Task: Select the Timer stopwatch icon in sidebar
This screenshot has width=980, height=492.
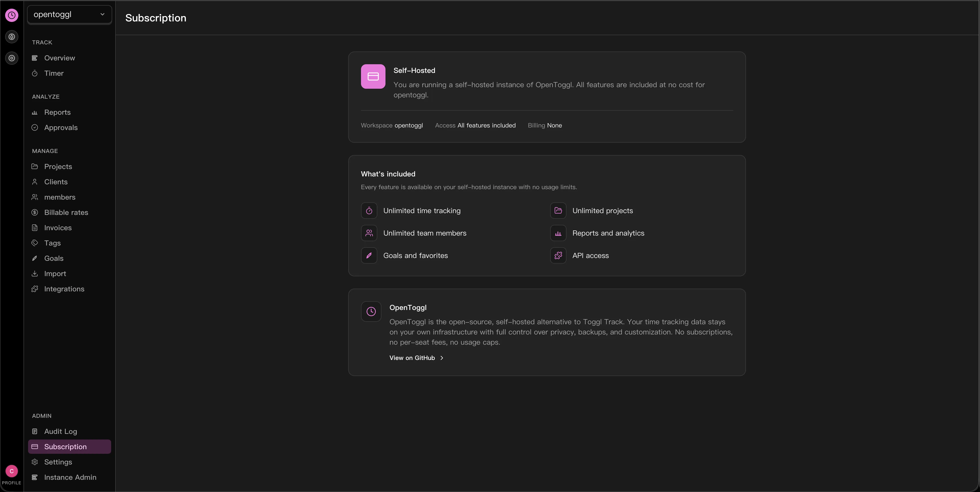Action: click(x=35, y=73)
